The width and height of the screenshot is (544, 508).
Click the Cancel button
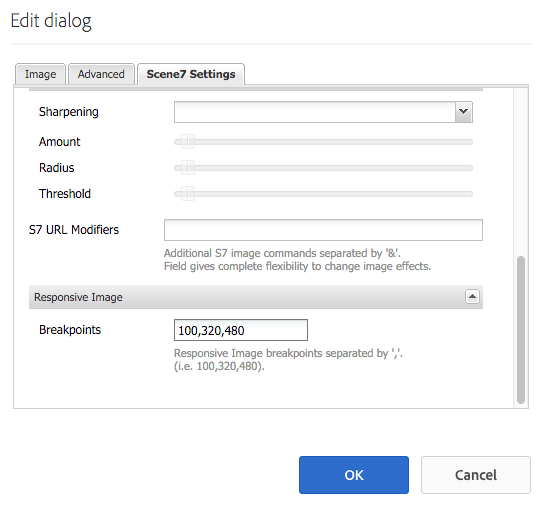pyautogui.click(x=476, y=475)
